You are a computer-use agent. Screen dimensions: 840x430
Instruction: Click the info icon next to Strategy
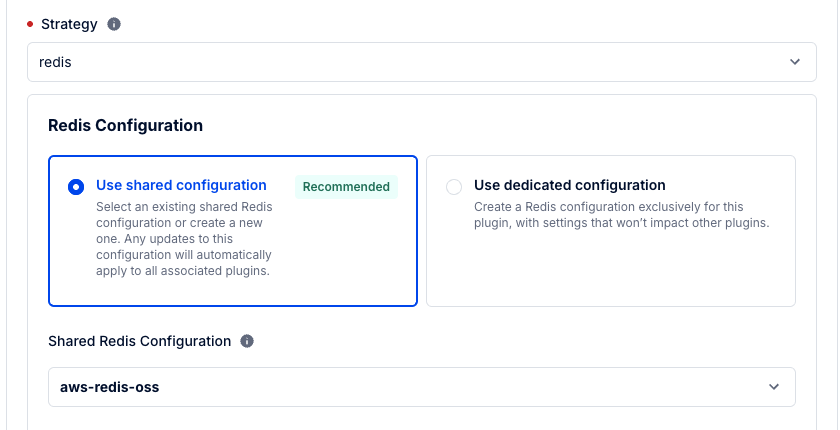114,24
